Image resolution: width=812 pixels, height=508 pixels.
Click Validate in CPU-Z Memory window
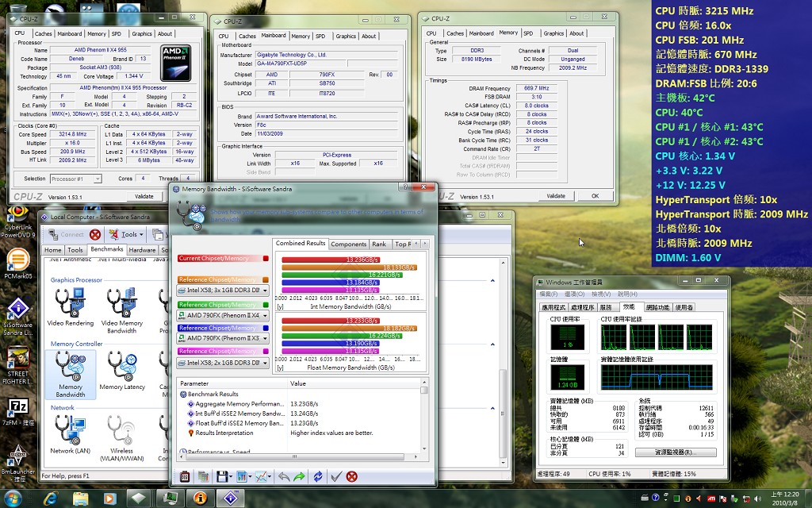pyautogui.click(x=556, y=196)
